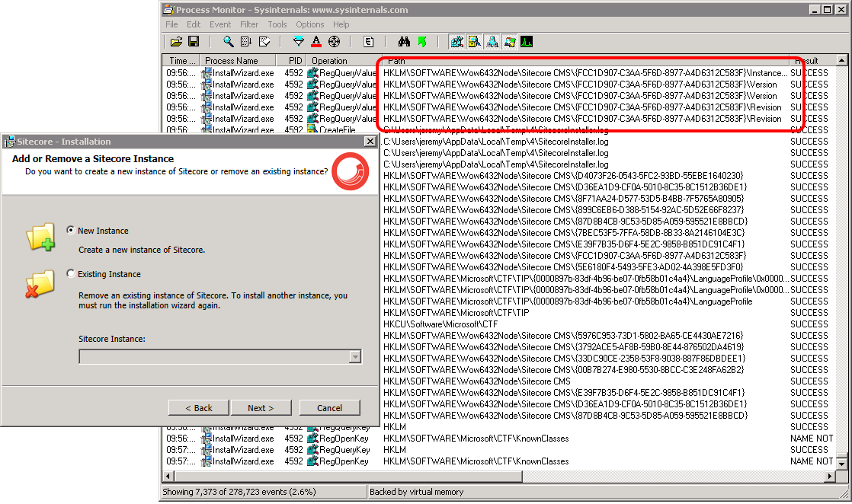Open the Sitecore Instance combo box
852x504 pixels.
click(220, 356)
